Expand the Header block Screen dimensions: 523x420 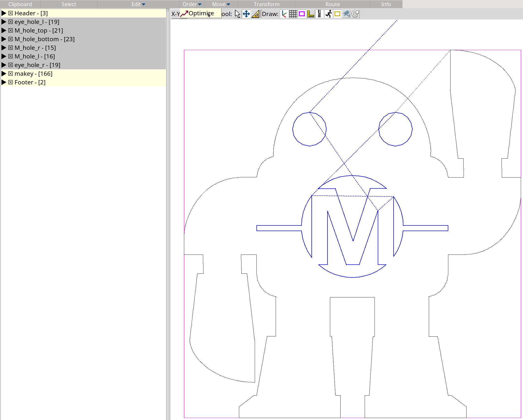coord(4,13)
